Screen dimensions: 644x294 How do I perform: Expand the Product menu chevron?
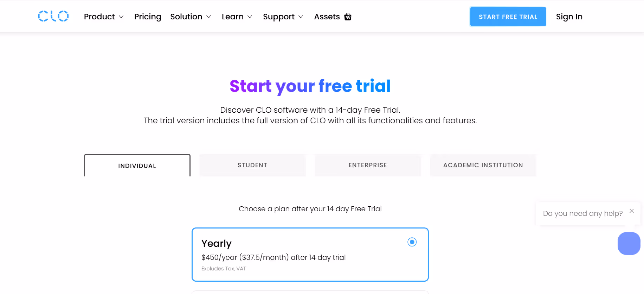point(121,17)
